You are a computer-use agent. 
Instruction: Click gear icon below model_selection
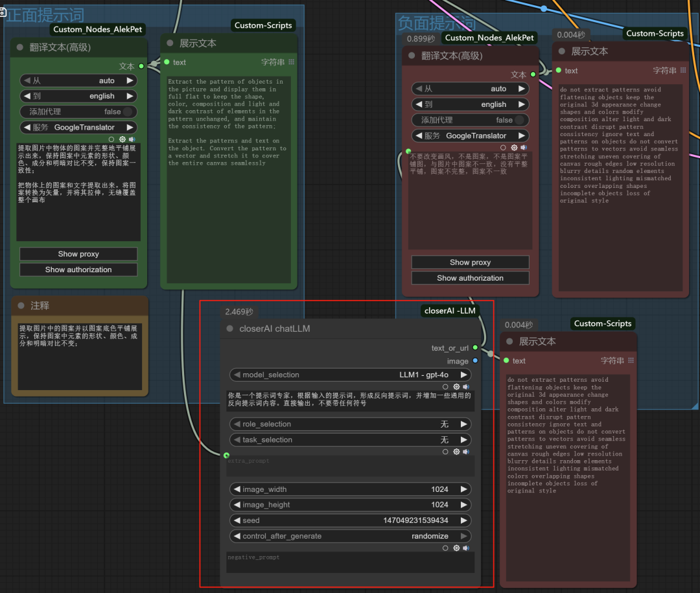click(456, 387)
